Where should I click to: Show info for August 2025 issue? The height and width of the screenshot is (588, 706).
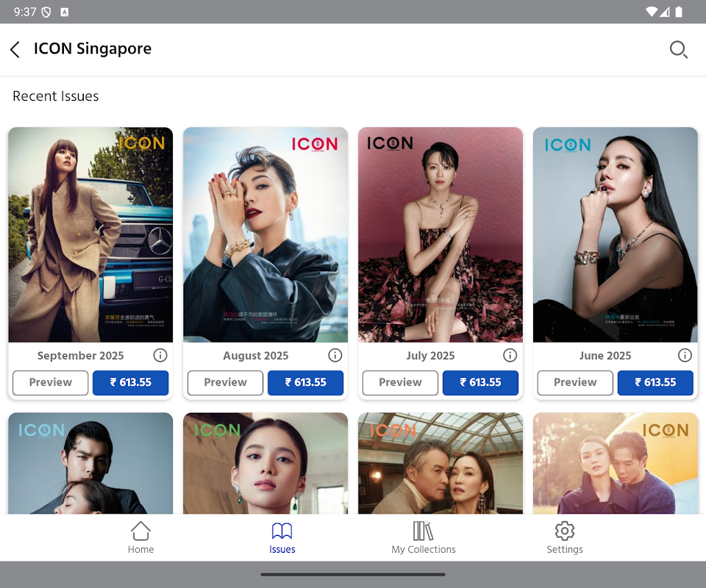[x=335, y=356]
